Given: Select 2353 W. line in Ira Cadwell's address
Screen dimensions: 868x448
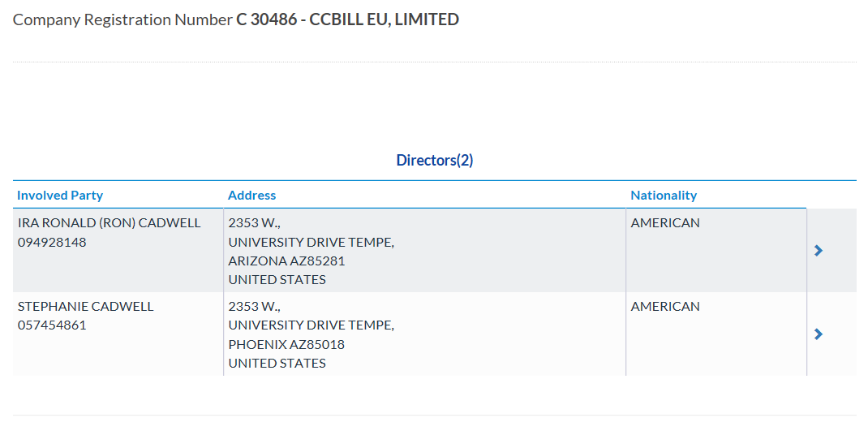Looking at the screenshot, I should click(255, 222).
